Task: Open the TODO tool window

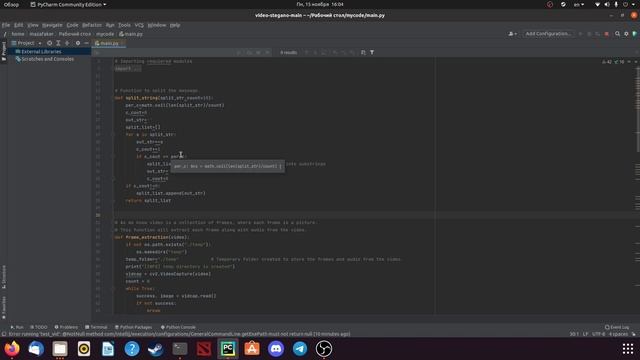Action: [x=39, y=327]
